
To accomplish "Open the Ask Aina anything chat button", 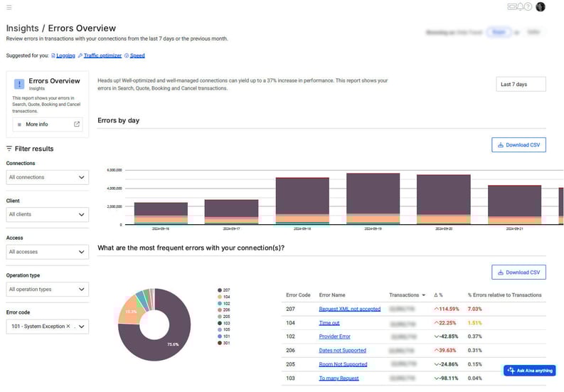I will click(x=529, y=371).
